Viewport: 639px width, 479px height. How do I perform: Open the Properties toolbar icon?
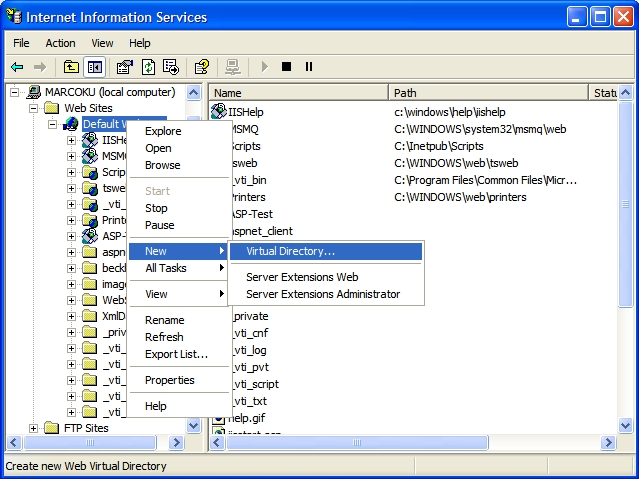click(x=125, y=67)
